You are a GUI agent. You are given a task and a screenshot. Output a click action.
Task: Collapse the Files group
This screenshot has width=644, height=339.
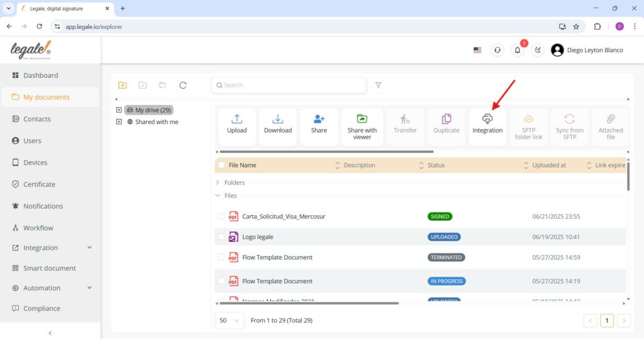click(x=218, y=196)
